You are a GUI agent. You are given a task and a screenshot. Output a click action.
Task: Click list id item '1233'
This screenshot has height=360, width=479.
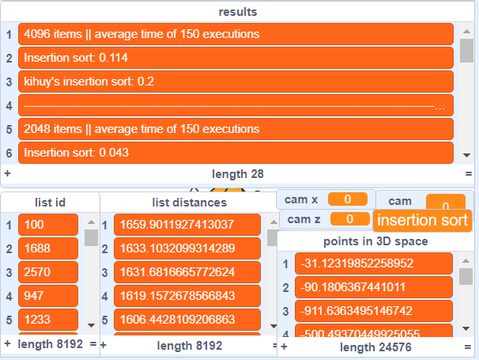48,320
